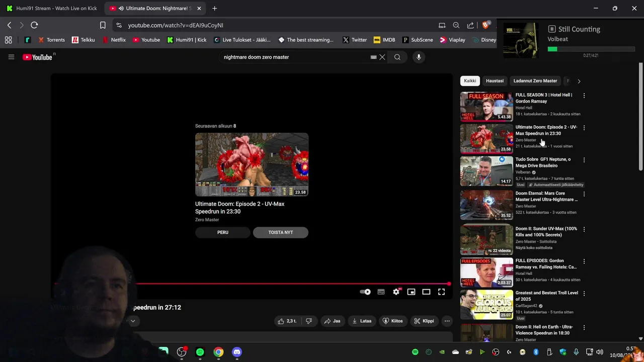This screenshot has height=362, width=644.
Task: Download the video with the Lataa button
Action: click(362, 321)
